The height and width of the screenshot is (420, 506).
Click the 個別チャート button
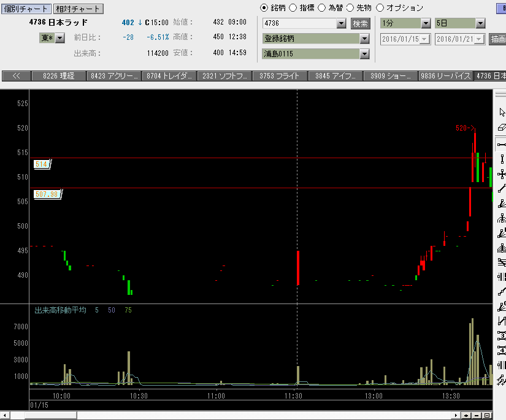click(26, 9)
